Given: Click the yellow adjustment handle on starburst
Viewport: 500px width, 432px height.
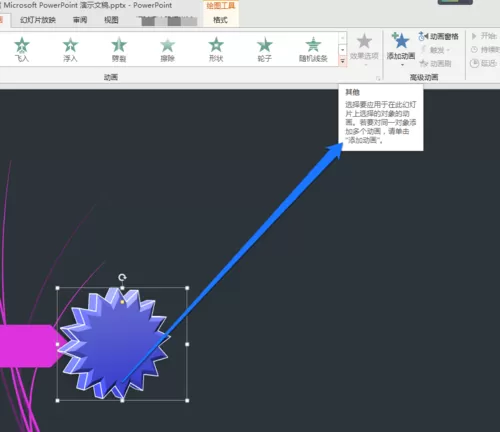Looking at the screenshot, I should 122,302.
